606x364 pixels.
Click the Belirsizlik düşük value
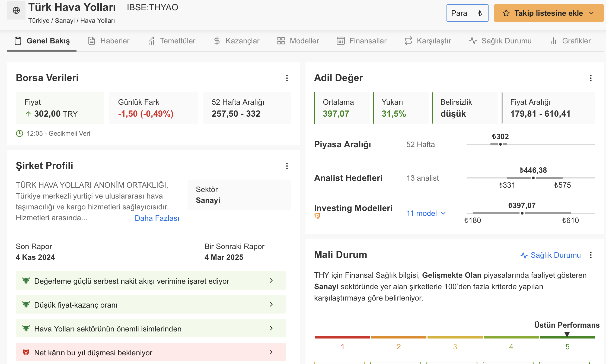tap(453, 114)
